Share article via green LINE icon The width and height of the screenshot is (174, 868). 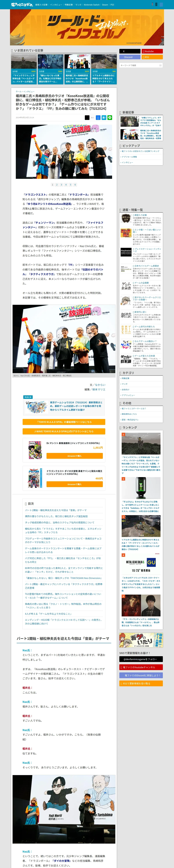pyautogui.click(x=110, y=118)
